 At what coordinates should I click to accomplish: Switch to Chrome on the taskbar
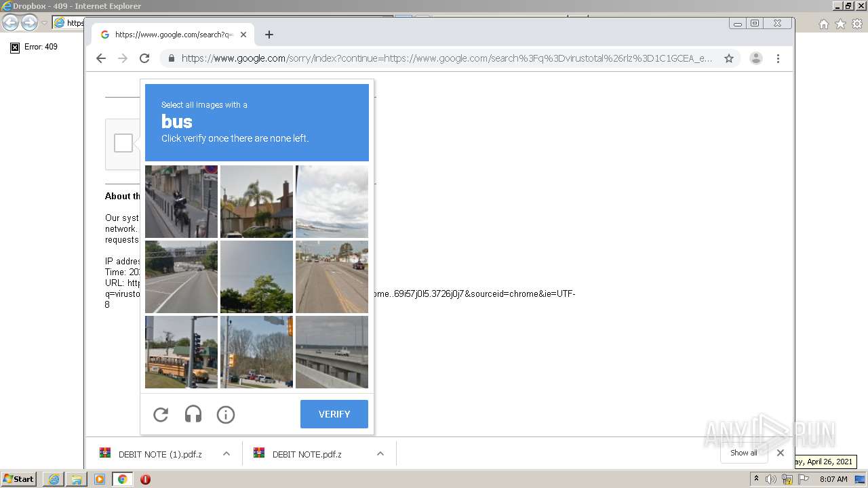pos(123,479)
